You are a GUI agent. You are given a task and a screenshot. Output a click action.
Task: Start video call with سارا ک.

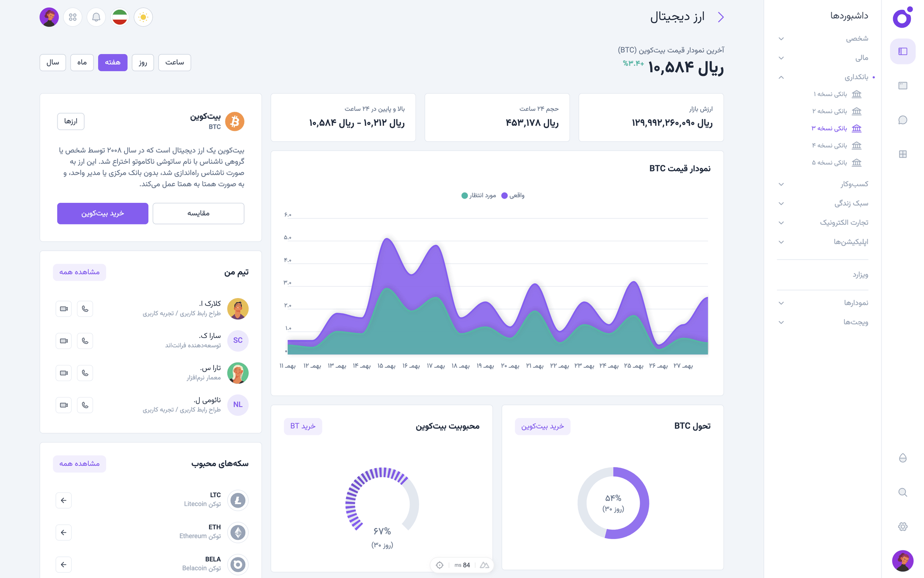pyautogui.click(x=63, y=341)
